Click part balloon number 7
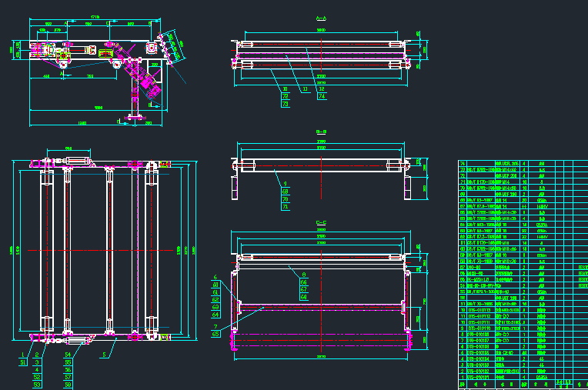The height and width of the screenshot is (390, 588). coord(215,327)
